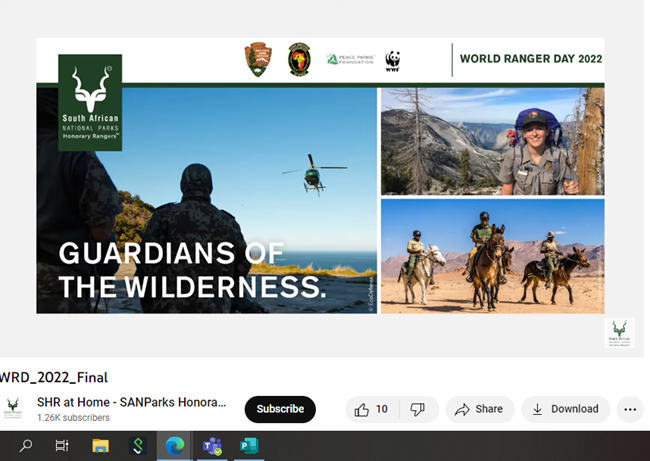Click the WRD_2022_Final video title
The width and height of the screenshot is (650, 461).
click(x=54, y=378)
